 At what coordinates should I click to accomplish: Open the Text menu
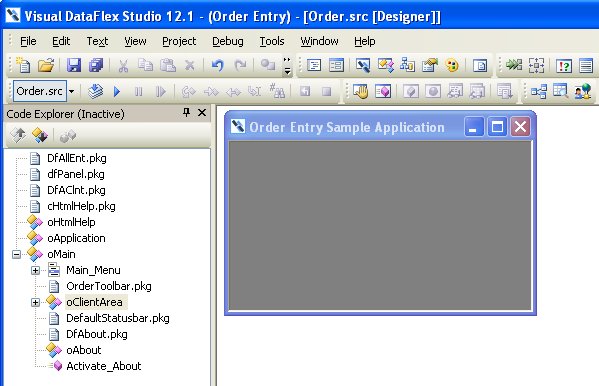click(97, 41)
